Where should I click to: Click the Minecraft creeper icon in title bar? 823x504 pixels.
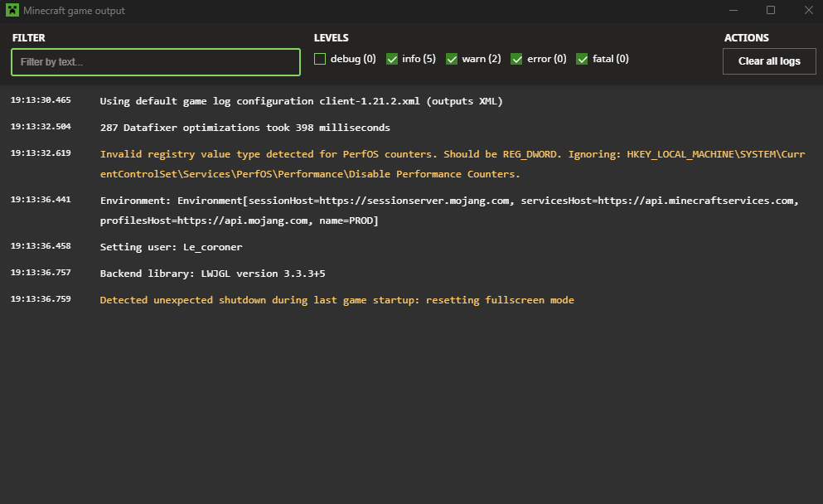11,11
